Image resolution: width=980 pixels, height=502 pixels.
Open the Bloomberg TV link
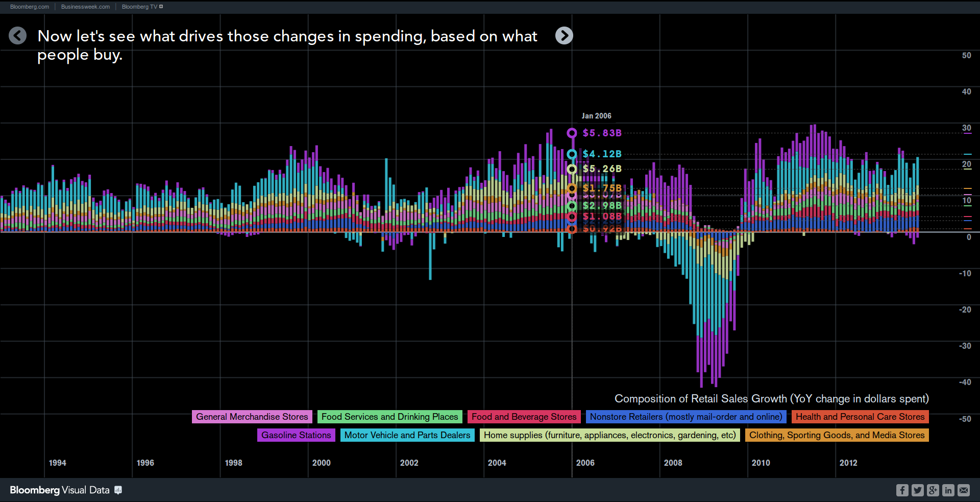139,7
